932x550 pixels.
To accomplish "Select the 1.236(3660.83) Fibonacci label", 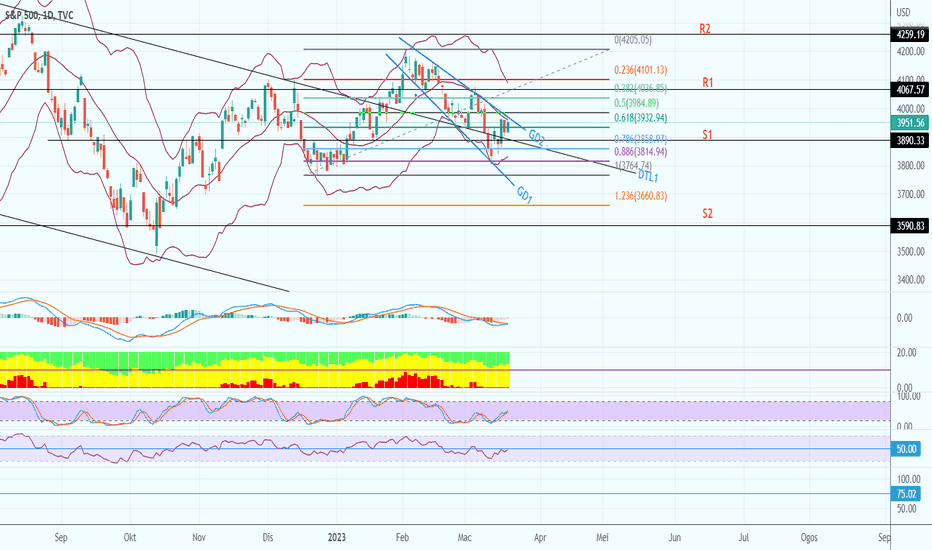I will (641, 196).
